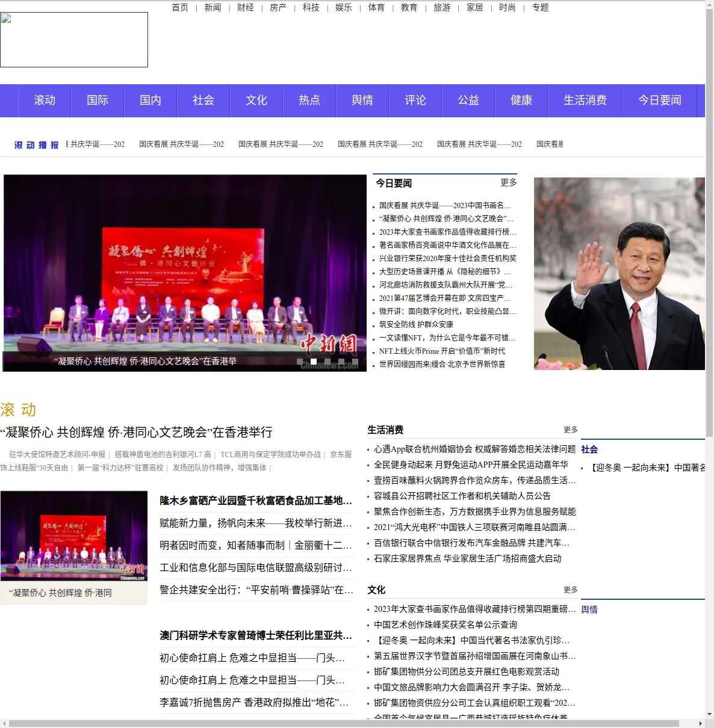Image resolution: width=714 pixels, height=728 pixels.
Task: Open 首页 in the top link bar
Action: tap(180, 8)
